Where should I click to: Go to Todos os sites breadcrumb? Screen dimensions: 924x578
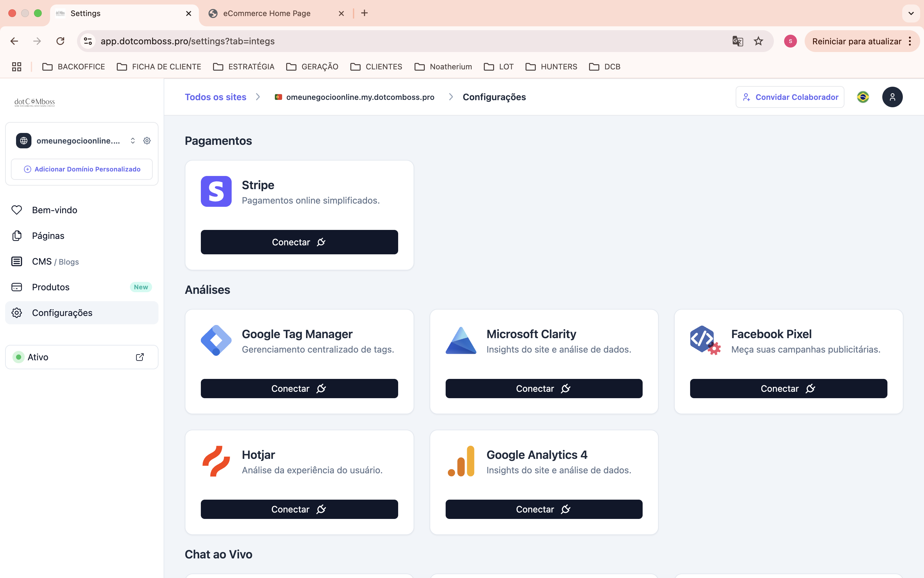215,97
